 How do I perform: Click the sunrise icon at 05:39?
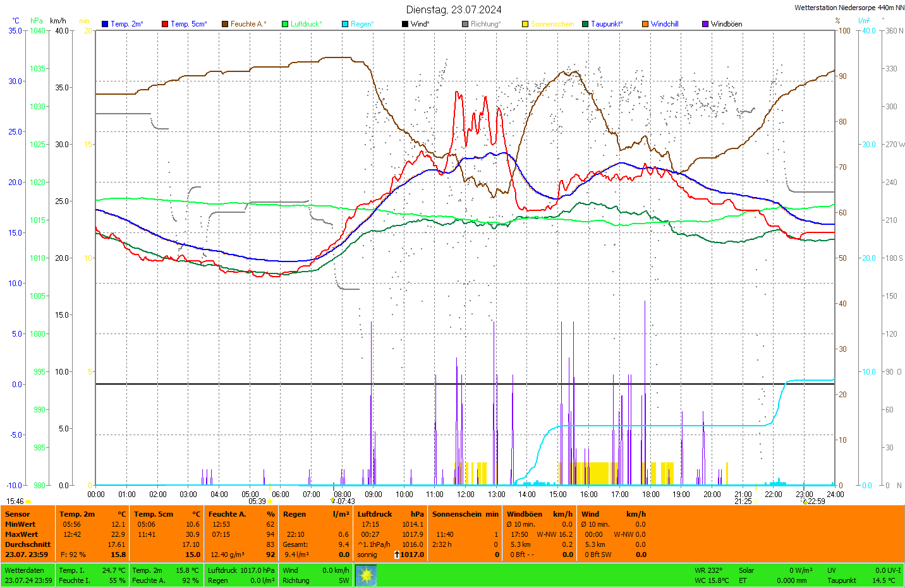270,501
